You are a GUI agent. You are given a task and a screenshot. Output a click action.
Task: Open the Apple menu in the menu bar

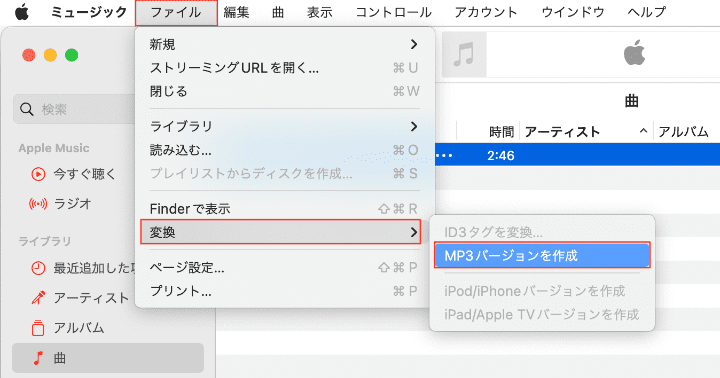point(21,12)
